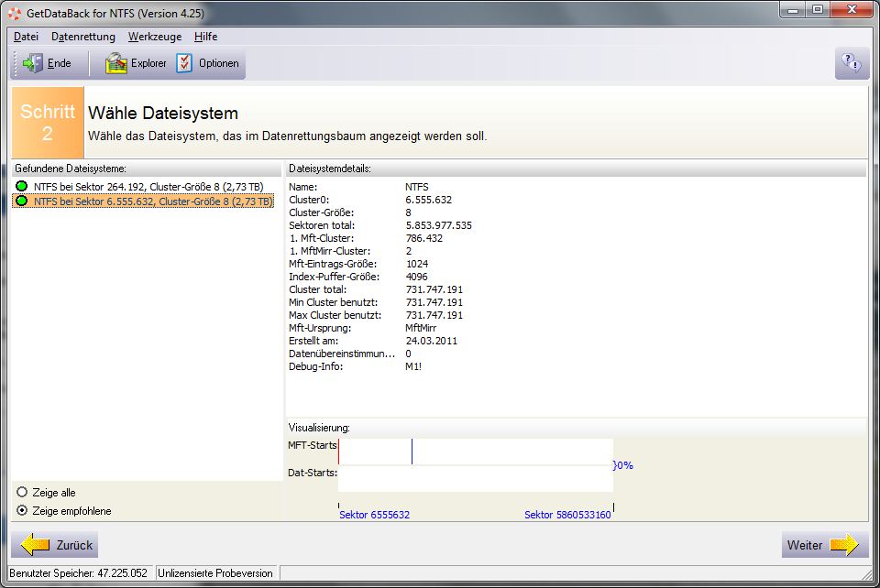Click the Gefundene Dateisysteme header
This screenshot has height=588, width=880.
147,169
